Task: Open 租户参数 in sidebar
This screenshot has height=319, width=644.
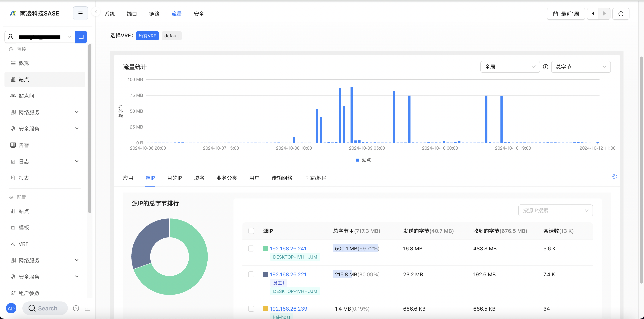Action: [x=45, y=293]
